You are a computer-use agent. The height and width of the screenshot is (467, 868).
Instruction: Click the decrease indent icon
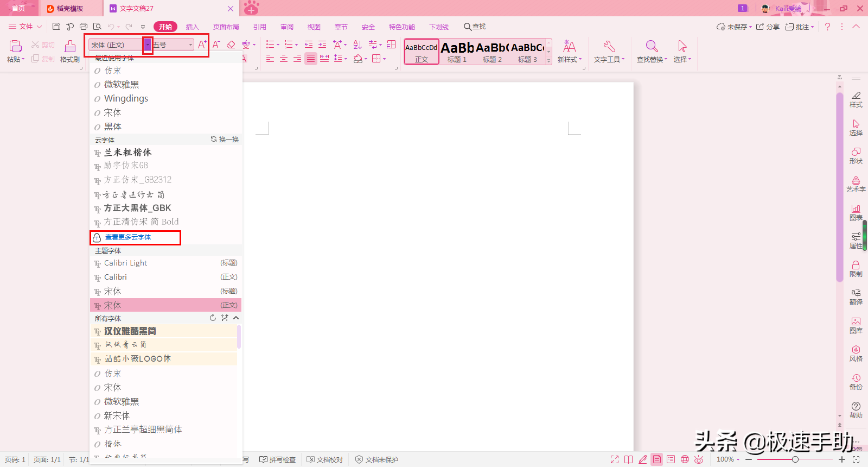click(309, 45)
